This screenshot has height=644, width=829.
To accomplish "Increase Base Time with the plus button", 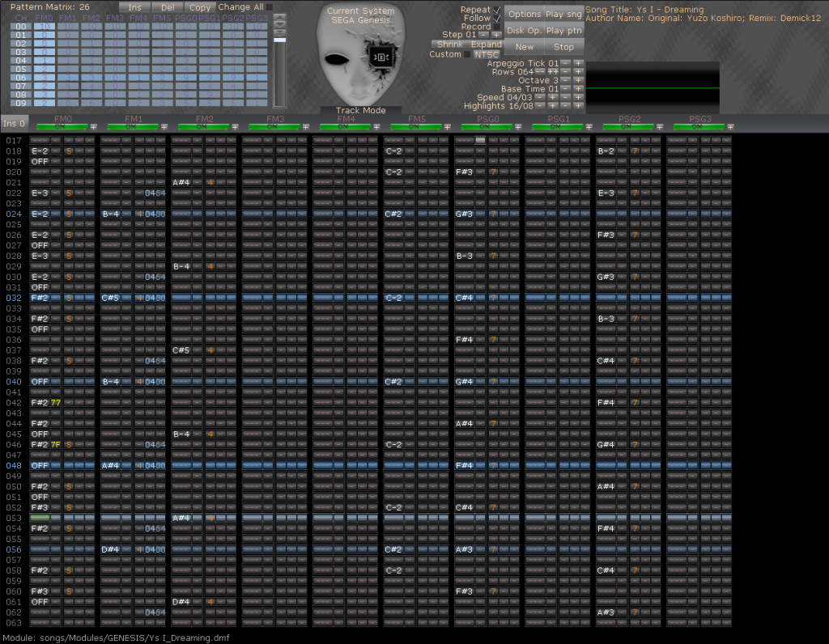I will [578, 89].
